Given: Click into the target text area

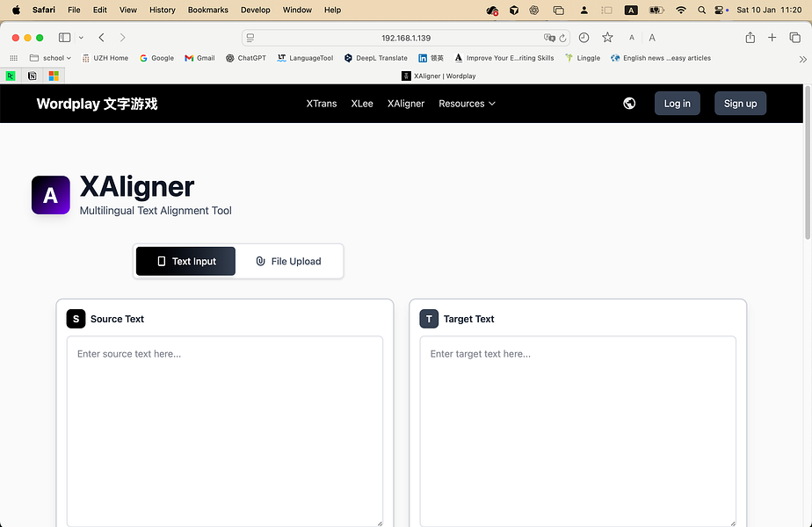Looking at the screenshot, I should pos(578,431).
